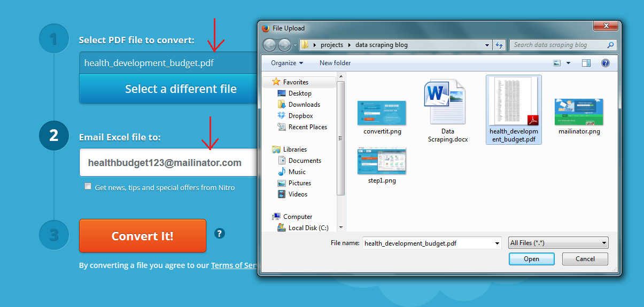The width and height of the screenshot is (644, 307).
Task: Click the search magnifier icon
Action: point(610,45)
